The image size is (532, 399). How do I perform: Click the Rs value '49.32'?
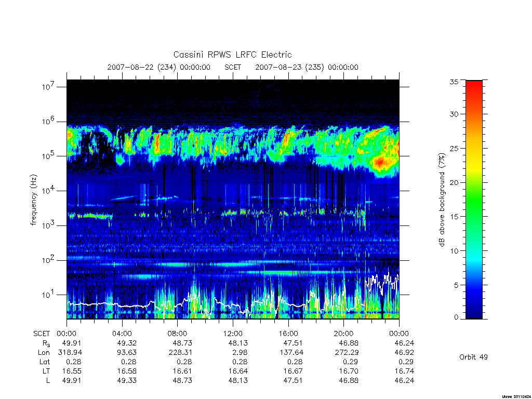coord(127,343)
